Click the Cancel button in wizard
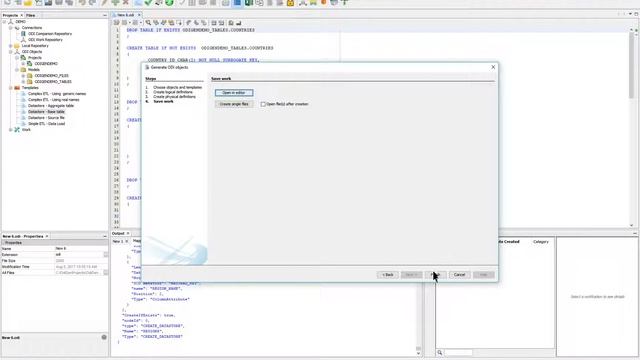 point(460,275)
